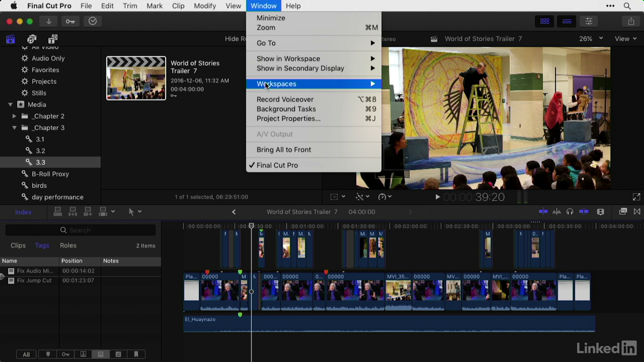This screenshot has width=644, height=362.
Task: Filter index by completed to-do items
Action: [118, 354]
